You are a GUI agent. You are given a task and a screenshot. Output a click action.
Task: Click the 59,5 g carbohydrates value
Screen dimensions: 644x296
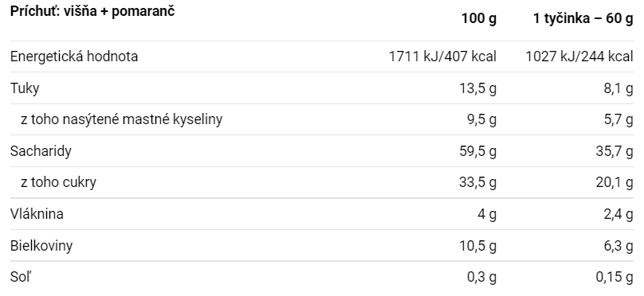tap(477, 151)
